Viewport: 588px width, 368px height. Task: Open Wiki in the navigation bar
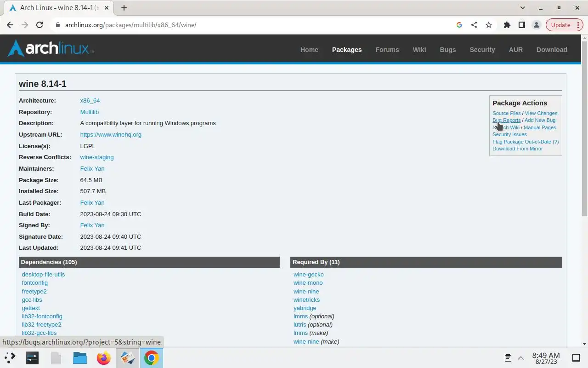[419, 50]
